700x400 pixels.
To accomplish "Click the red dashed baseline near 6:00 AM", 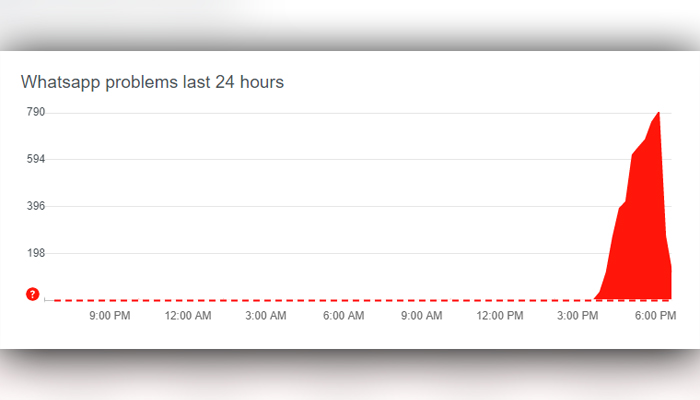I will (x=344, y=300).
